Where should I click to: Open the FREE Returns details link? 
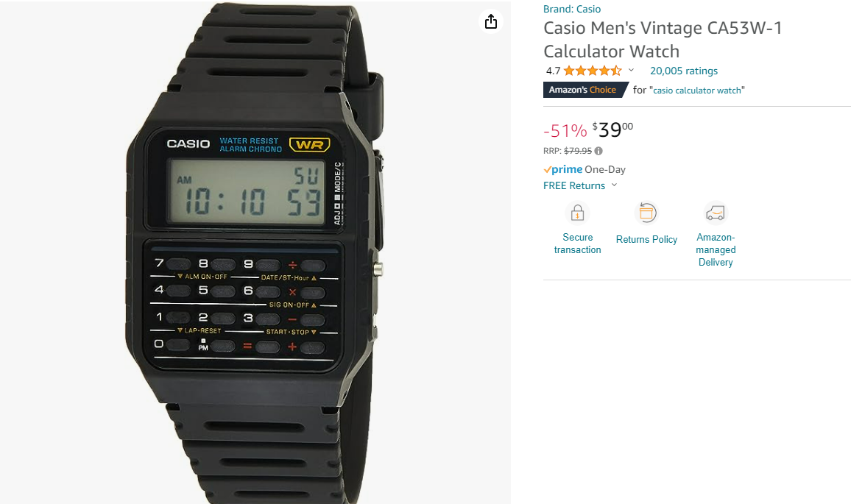pyautogui.click(x=574, y=185)
